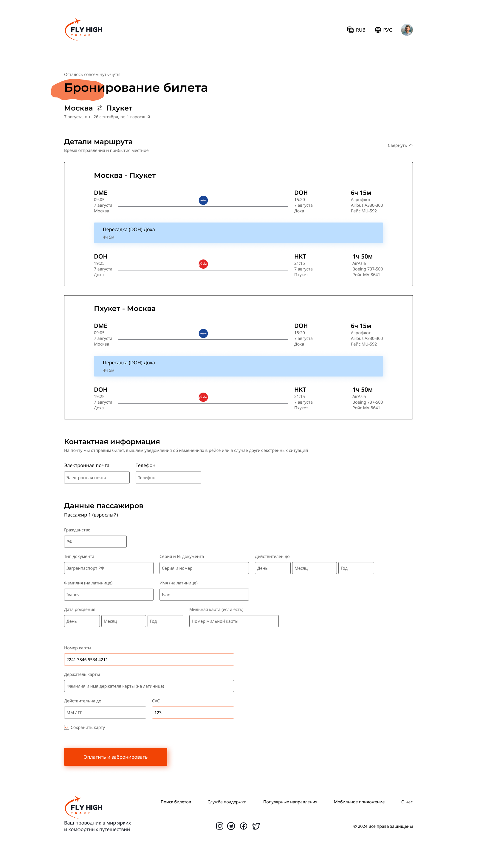477x868 pixels.
Task: Select document expiry Месяц field
Action: coord(315,568)
